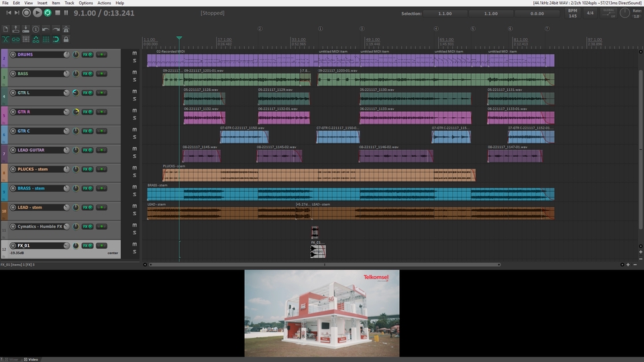Open the FX chain for GTR C track
644x362 pixels.
tap(85, 131)
